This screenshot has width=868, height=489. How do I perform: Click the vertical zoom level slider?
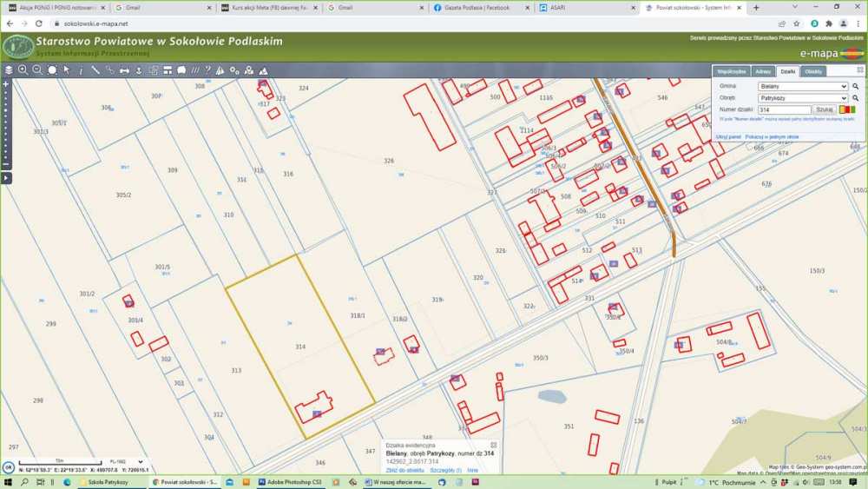[6, 124]
